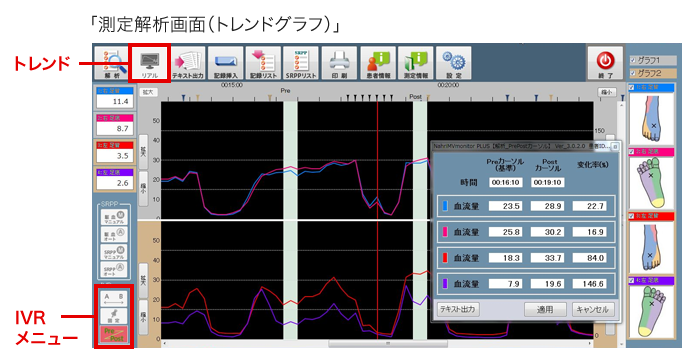This screenshot has width=700, height=360.
Task: Click テキスト出力 toolbar icon
Action: 188,63
